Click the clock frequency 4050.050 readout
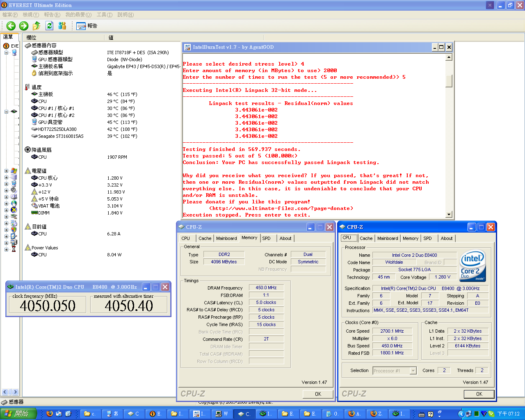525x420 pixels. tap(48, 306)
